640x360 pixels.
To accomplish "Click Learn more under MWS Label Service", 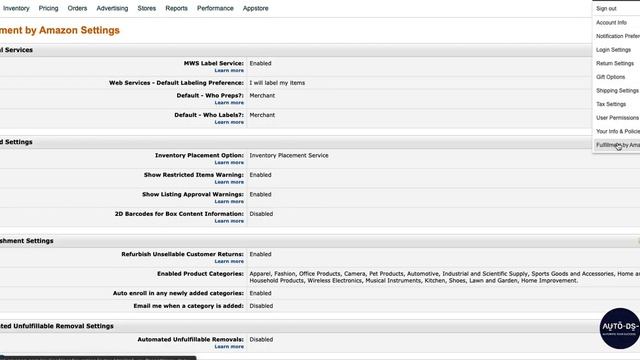I will 229,71.
